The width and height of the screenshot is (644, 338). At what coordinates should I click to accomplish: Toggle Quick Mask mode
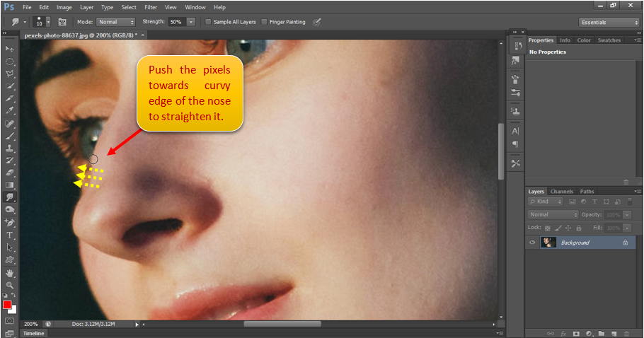(9, 321)
